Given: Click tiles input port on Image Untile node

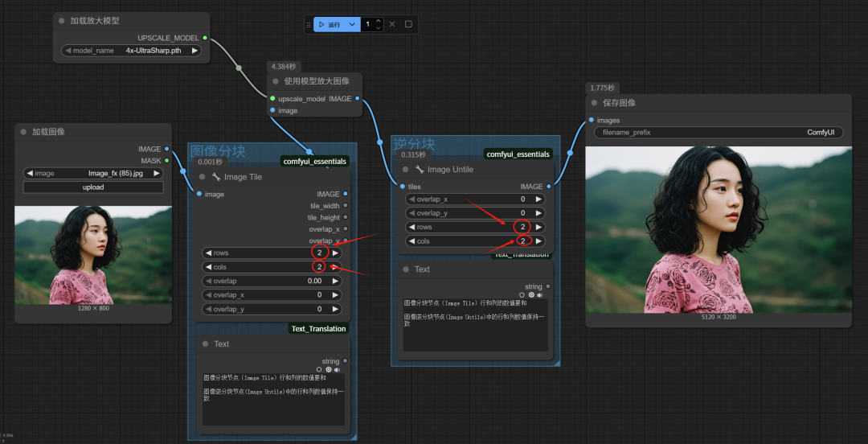Looking at the screenshot, I should 402,187.
